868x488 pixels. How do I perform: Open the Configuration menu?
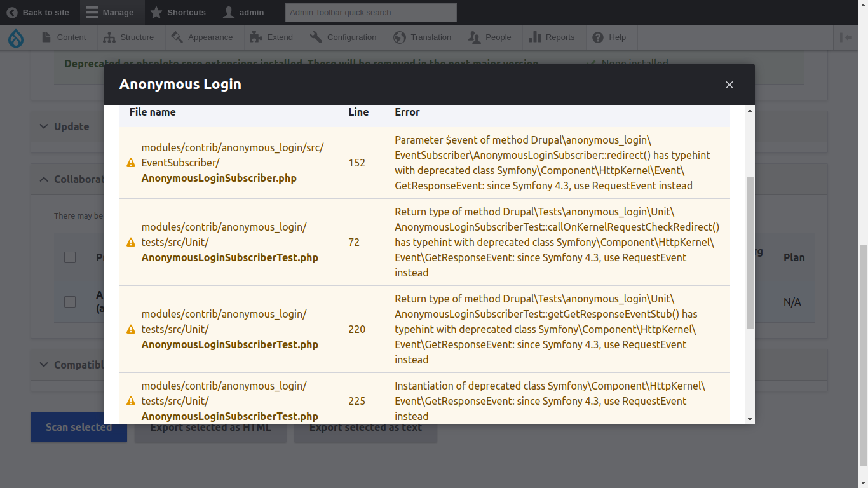[x=344, y=37]
